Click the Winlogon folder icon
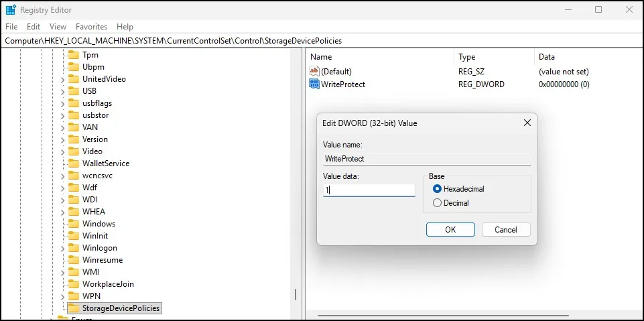The height and width of the screenshot is (321, 644). pyautogui.click(x=74, y=247)
